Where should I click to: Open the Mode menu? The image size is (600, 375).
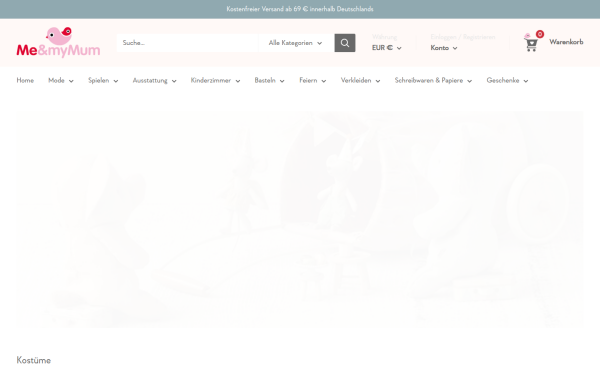click(61, 80)
